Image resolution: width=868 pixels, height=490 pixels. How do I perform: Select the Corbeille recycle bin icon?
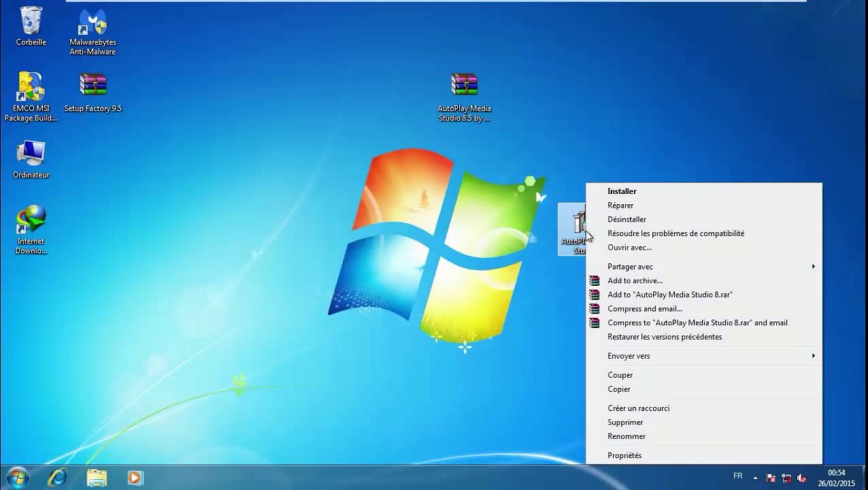click(x=31, y=27)
